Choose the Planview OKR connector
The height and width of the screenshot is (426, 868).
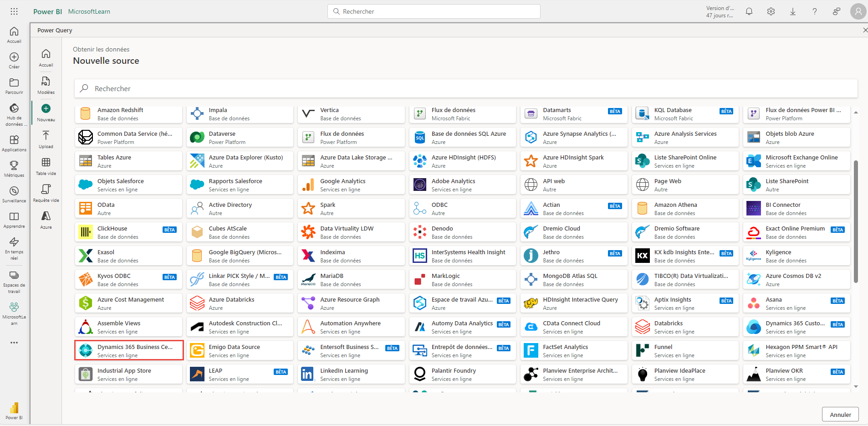tap(797, 374)
